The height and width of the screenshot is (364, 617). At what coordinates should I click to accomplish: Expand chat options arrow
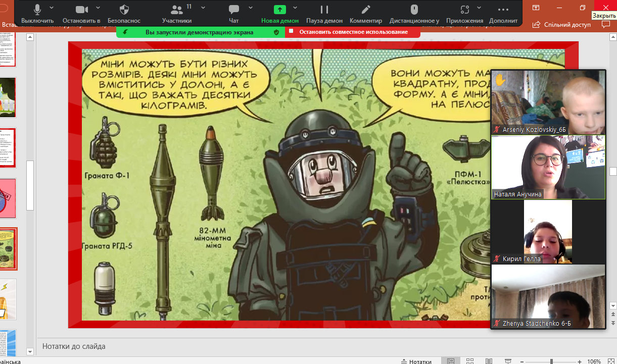pyautogui.click(x=250, y=8)
